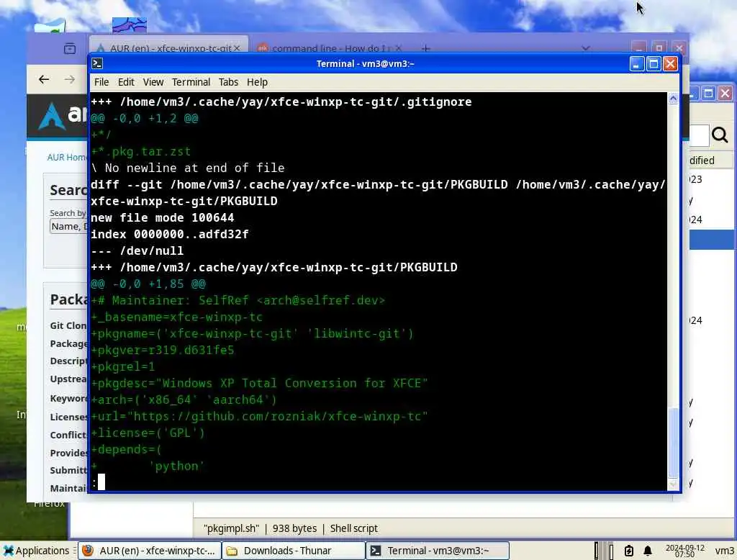Open the terminal File menu

click(x=101, y=82)
